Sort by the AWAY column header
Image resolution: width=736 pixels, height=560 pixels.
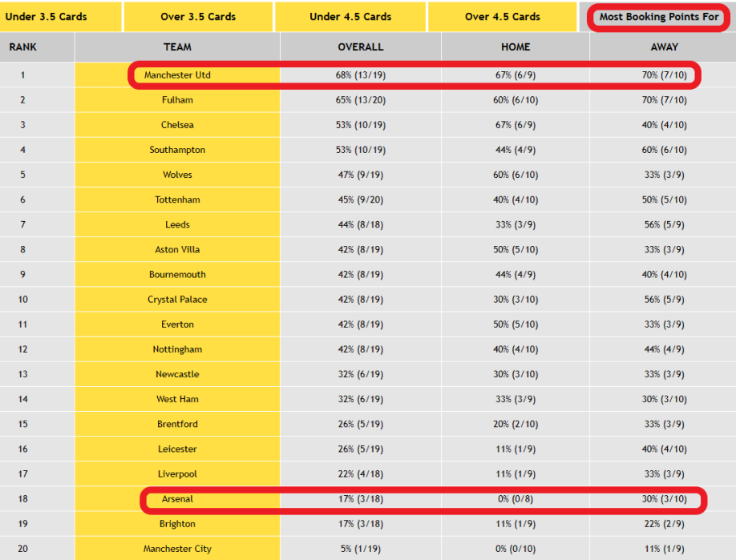pos(664,47)
